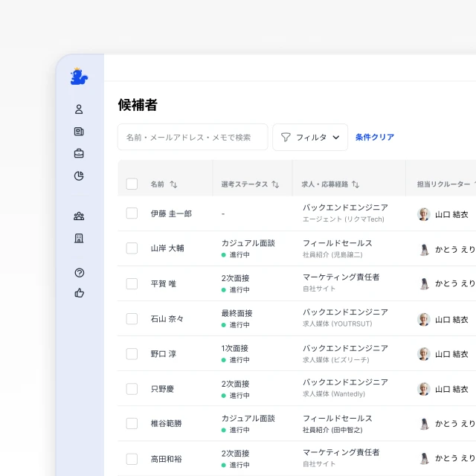Viewport: 476px width, 476px height.
Task: Expand the フィルタ dropdown
Action: 310,137
